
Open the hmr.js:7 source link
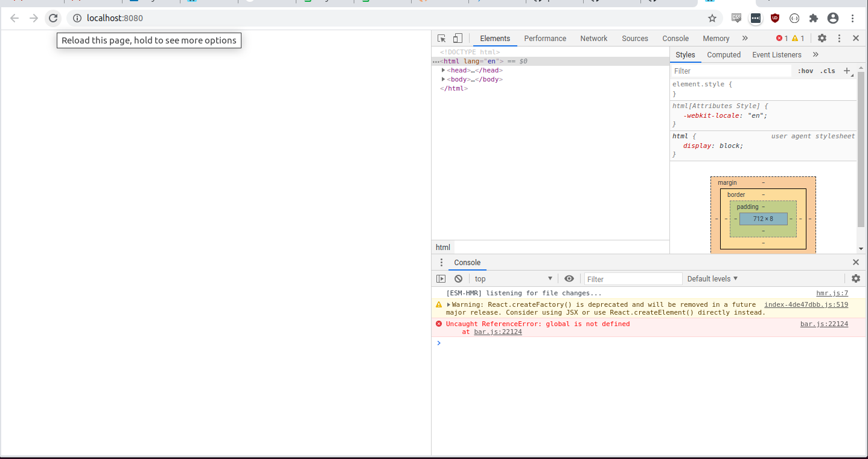coord(832,293)
